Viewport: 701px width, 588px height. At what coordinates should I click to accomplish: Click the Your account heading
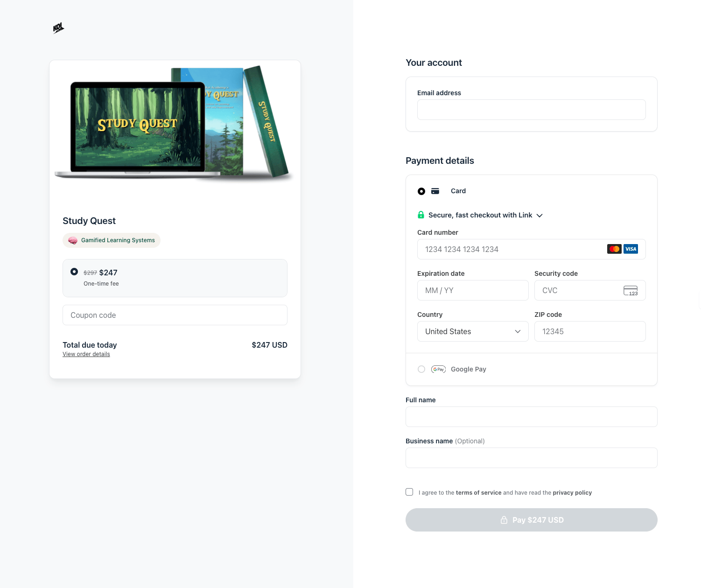pyautogui.click(x=434, y=63)
